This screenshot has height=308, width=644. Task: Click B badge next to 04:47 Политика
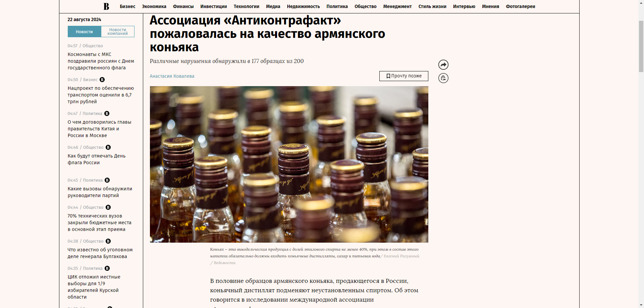(107, 114)
